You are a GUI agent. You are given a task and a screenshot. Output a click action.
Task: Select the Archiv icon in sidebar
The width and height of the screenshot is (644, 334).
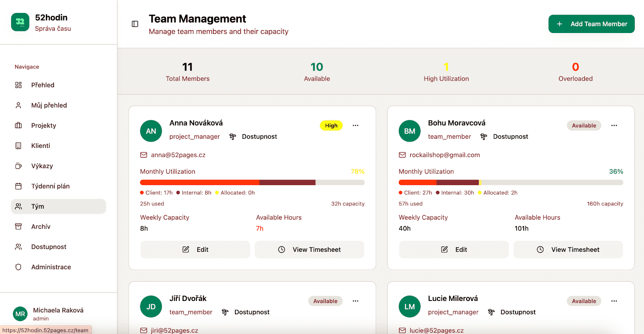(x=19, y=226)
